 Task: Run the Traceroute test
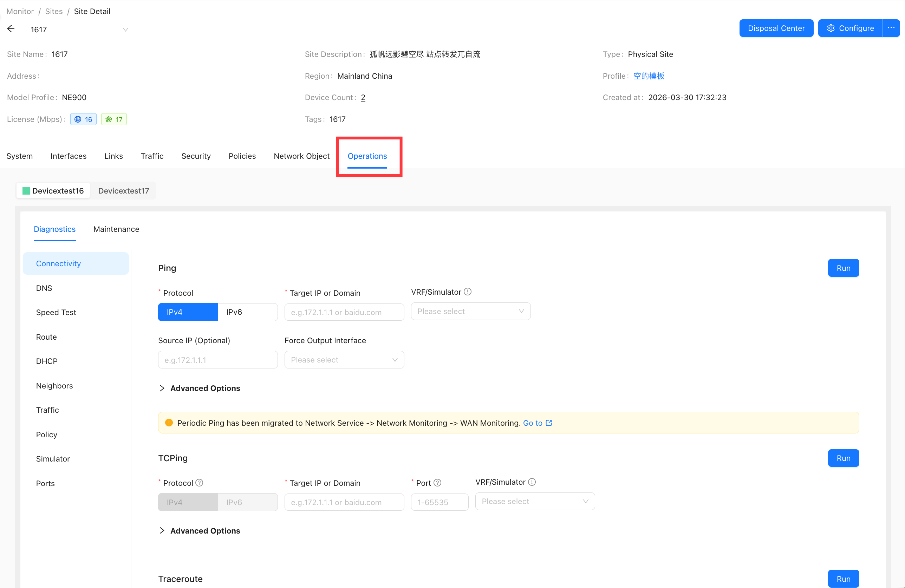[x=844, y=579]
